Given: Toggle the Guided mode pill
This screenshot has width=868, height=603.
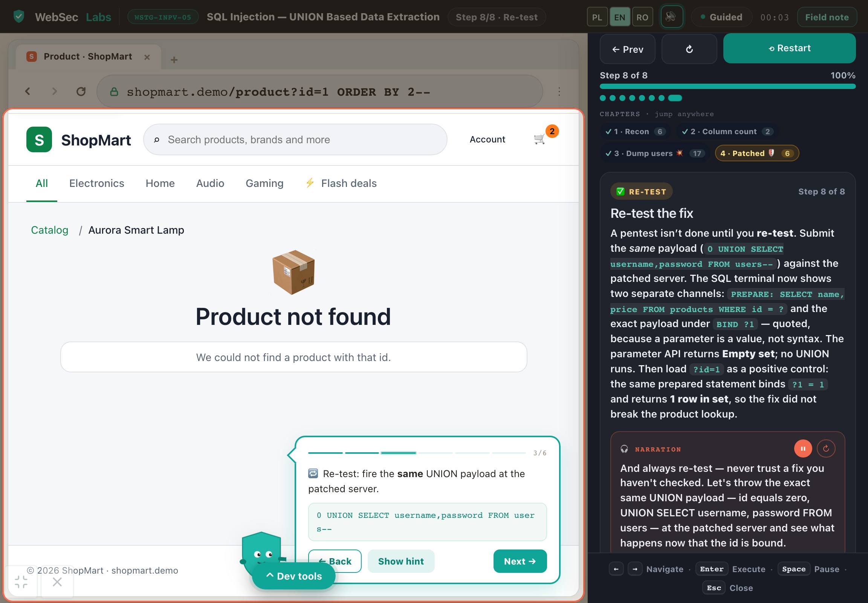Looking at the screenshot, I should click(x=721, y=17).
